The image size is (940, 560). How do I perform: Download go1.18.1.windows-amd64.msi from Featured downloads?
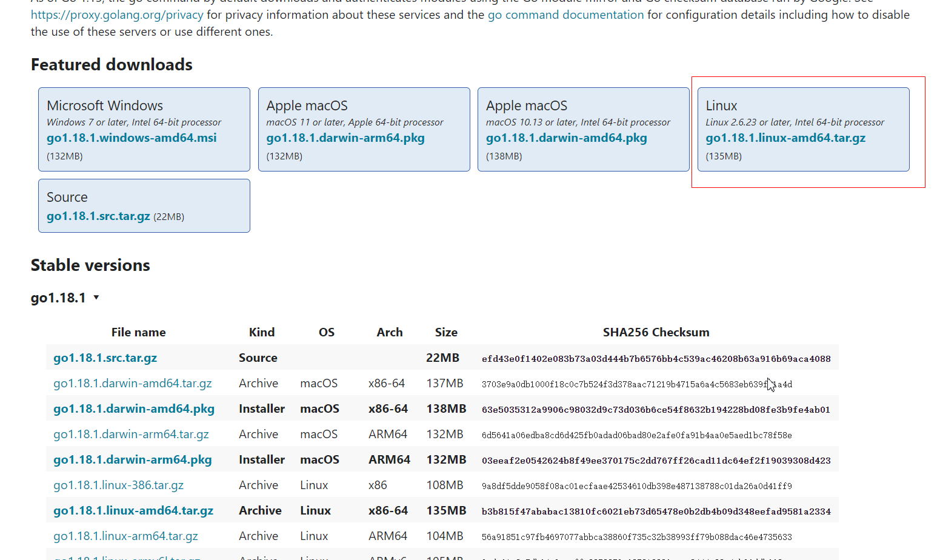coord(132,138)
